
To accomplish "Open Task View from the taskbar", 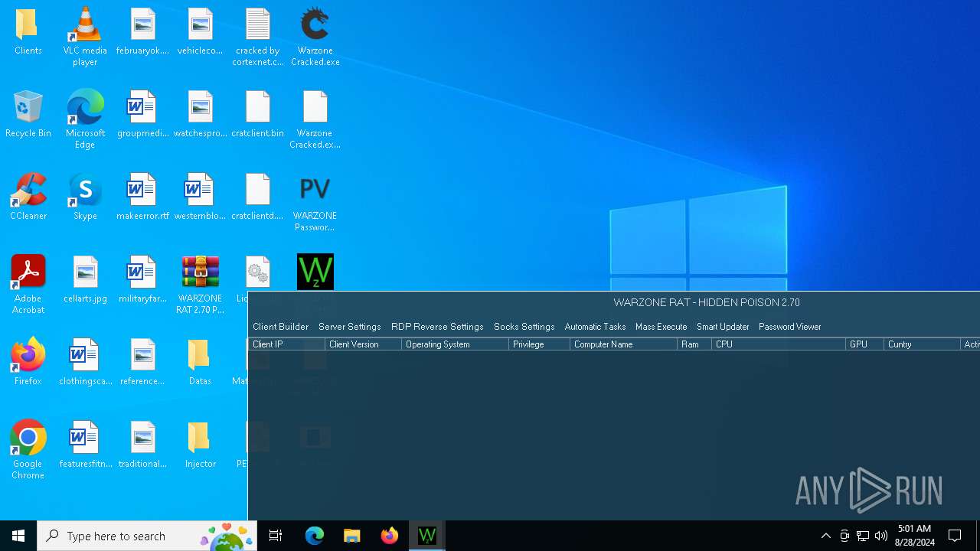I will [x=276, y=536].
